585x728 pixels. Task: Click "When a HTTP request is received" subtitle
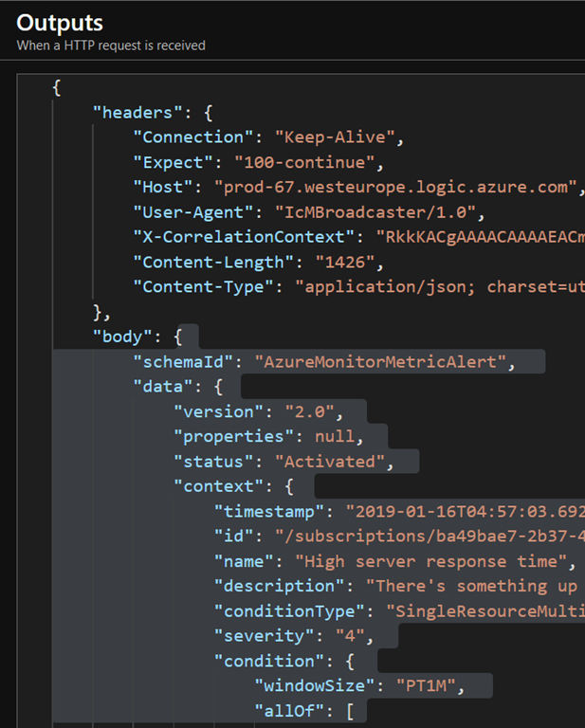(x=111, y=45)
